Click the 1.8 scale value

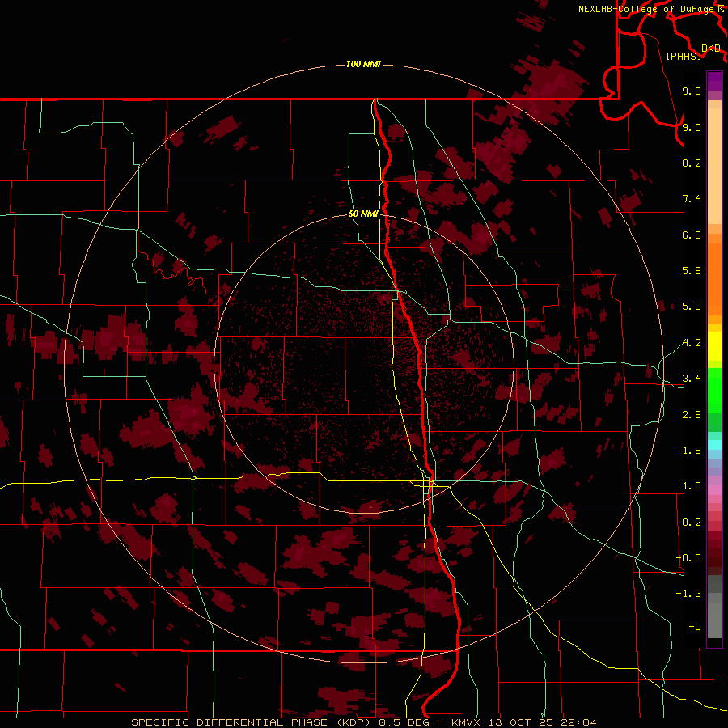[x=692, y=451]
